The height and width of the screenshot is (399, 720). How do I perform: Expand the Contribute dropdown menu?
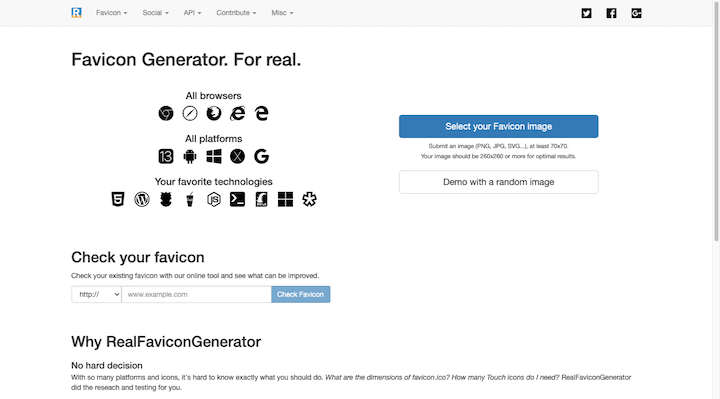[236, 13]
